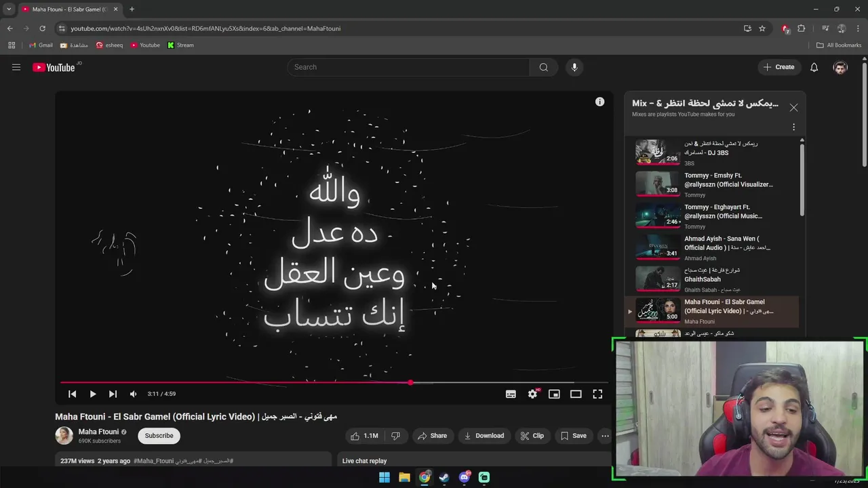Open the All Bookmarks folder

click(839, 45)
